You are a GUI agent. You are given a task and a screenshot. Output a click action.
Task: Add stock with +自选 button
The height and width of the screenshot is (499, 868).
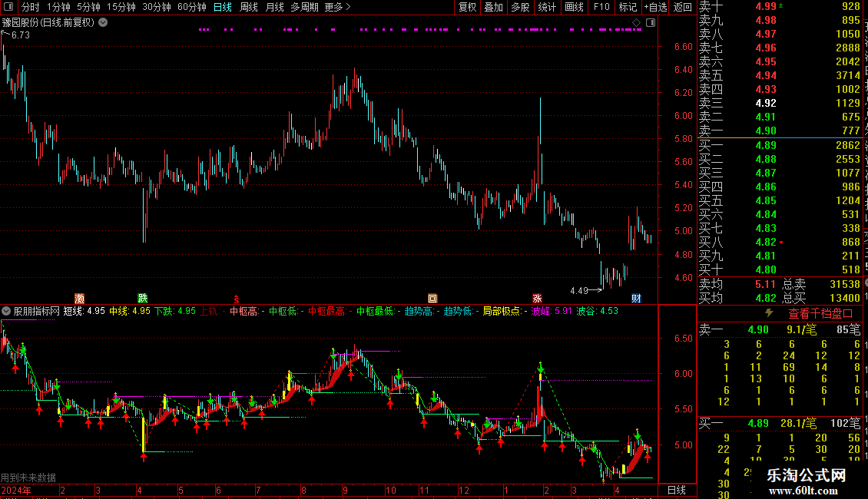[655, 7]
